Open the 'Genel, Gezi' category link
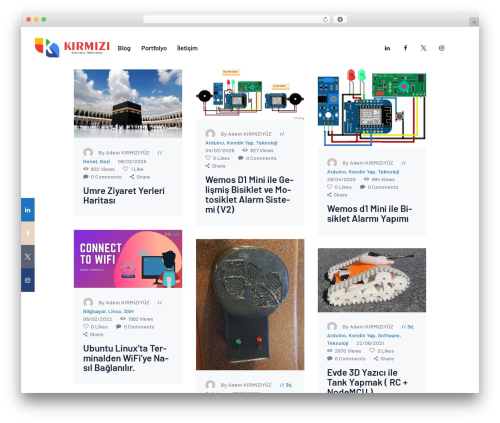500x423 pixels. (96, 161)
